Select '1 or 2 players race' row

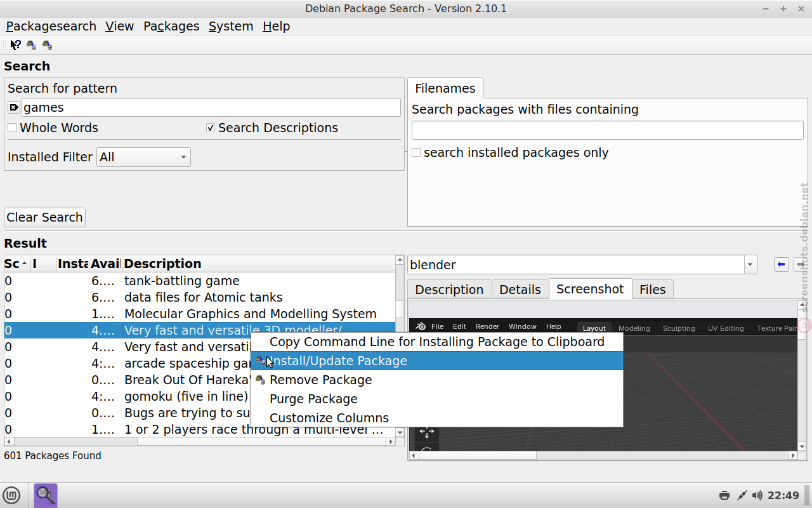click(x=199, y=429)
